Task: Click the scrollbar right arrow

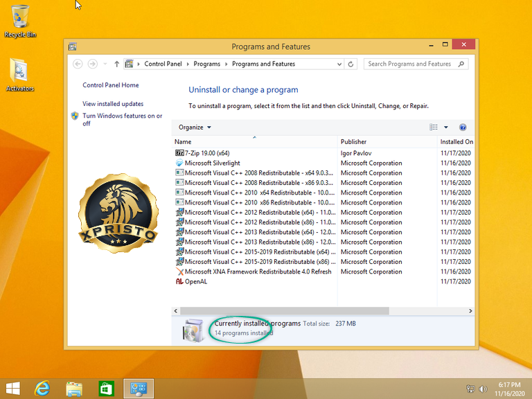Action: [470, 311]
